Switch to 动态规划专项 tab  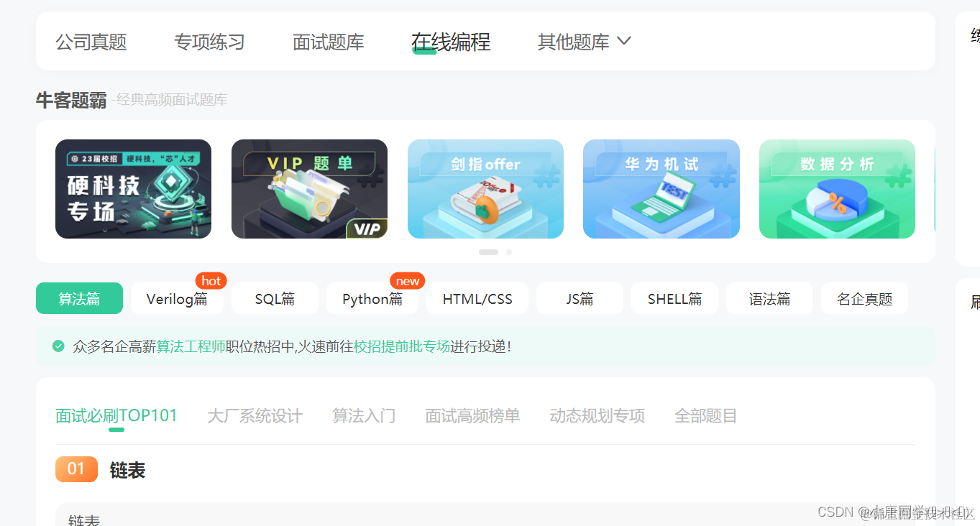pos(597,415)
